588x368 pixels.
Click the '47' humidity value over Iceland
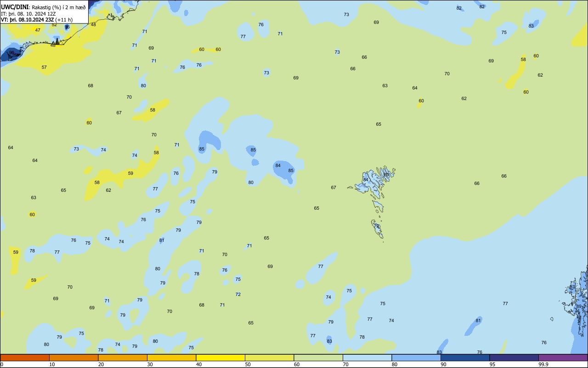(x=38, y=30)
